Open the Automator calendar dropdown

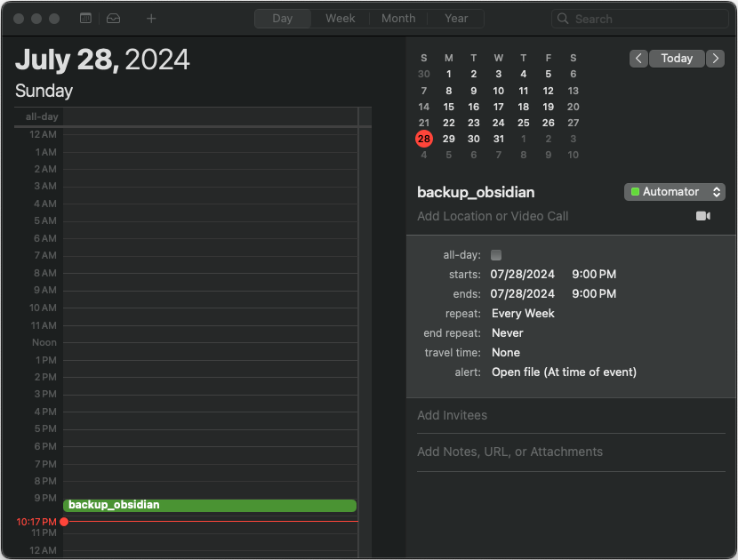coord(675,191)
